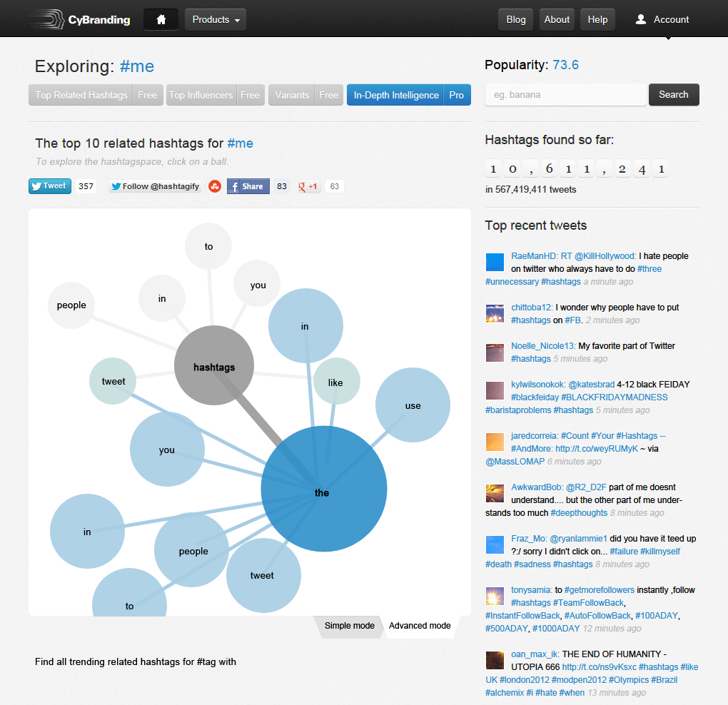Viewport: 728px width, 705px height.
Task: Switch to Advanced mode
Action: click(420, 626)
